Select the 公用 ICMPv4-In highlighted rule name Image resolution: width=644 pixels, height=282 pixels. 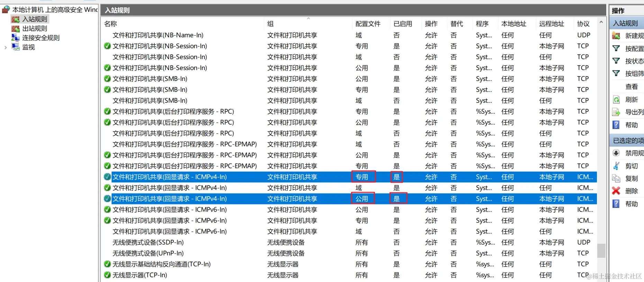[x=170, y=199]
